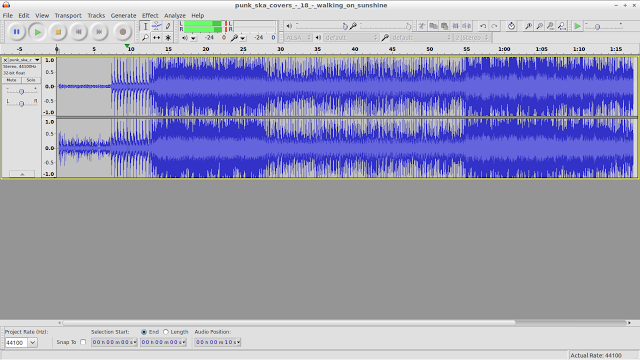
Task: Click the Selection Start time field
Action: click(x=114, y=342)
